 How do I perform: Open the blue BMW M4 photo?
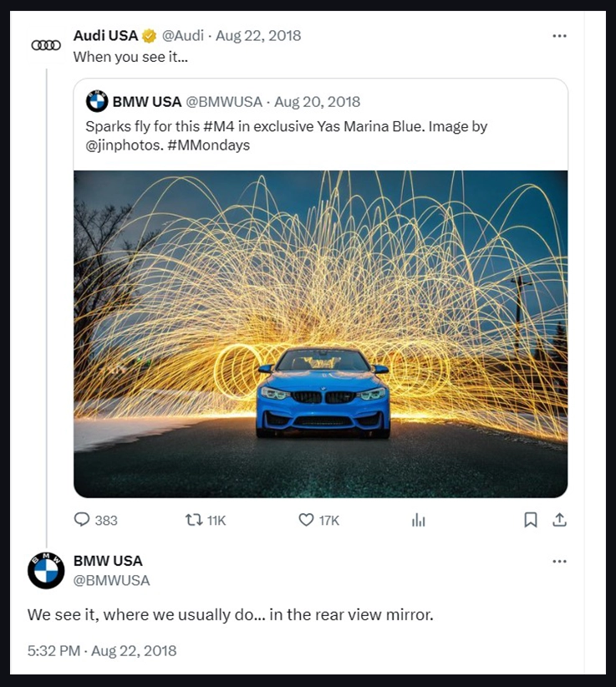[320, 334]
